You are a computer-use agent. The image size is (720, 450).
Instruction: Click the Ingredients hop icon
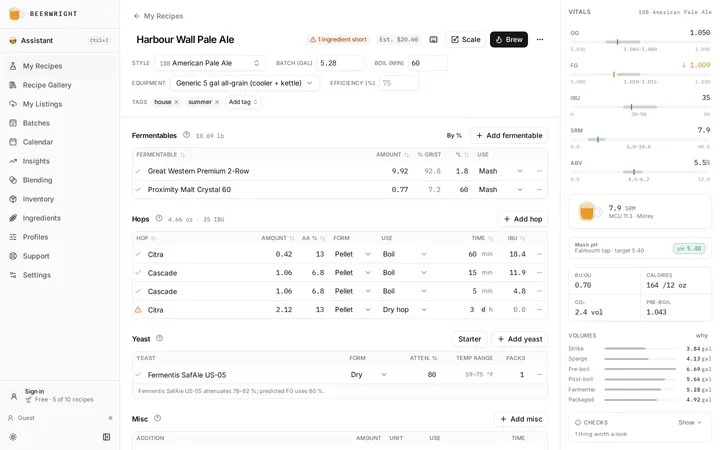tap(13, 218)
